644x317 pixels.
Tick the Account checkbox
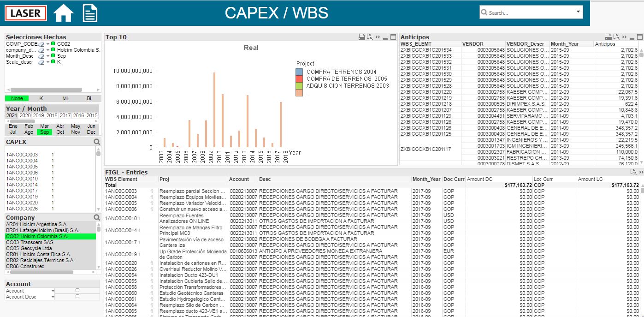pyautogui.click(x=77, y=291)
